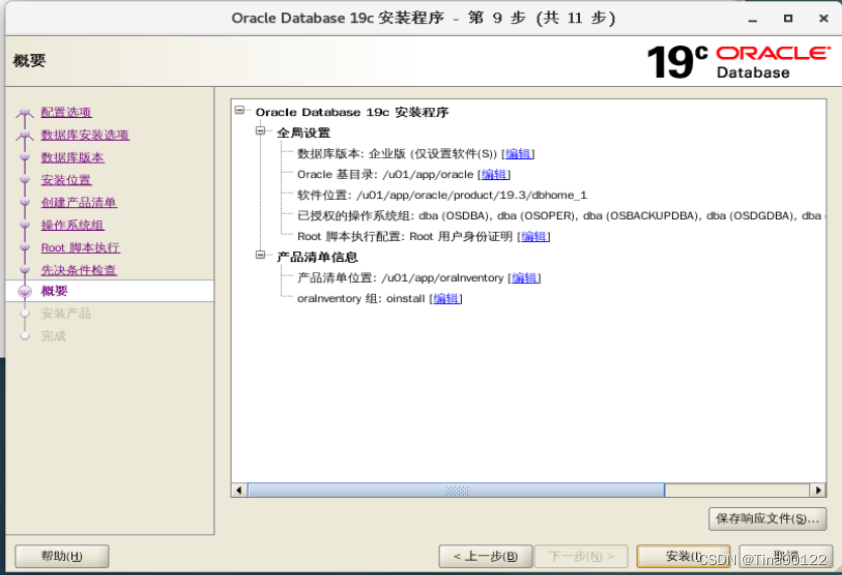Edit the oraInventory 组 setting
Viewport: 842px width, 575px height.
(x=446, y=299)
